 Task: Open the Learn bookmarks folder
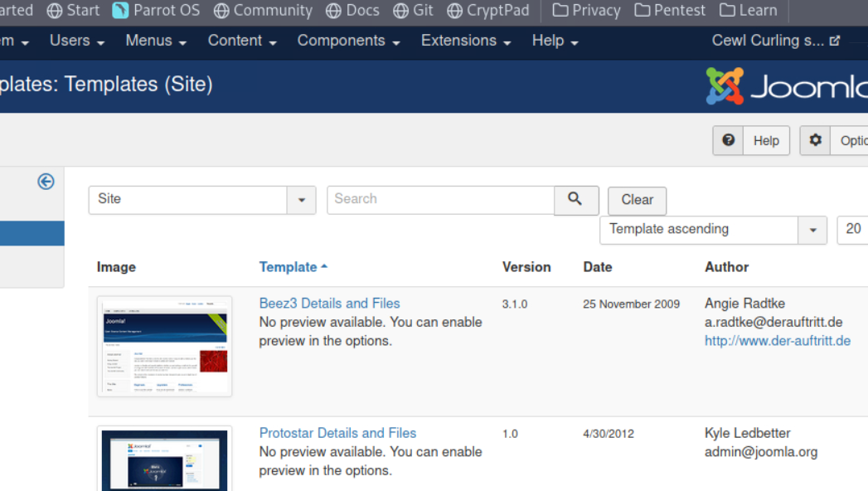coord(748,10)
